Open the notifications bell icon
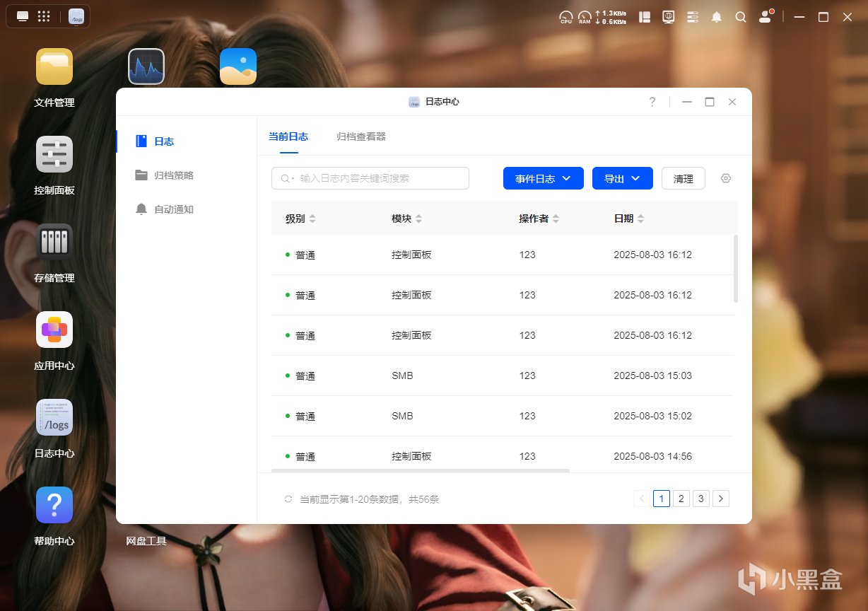Image resolution: width=868 pixels, height=611 pixels. [x=717, y=17]
